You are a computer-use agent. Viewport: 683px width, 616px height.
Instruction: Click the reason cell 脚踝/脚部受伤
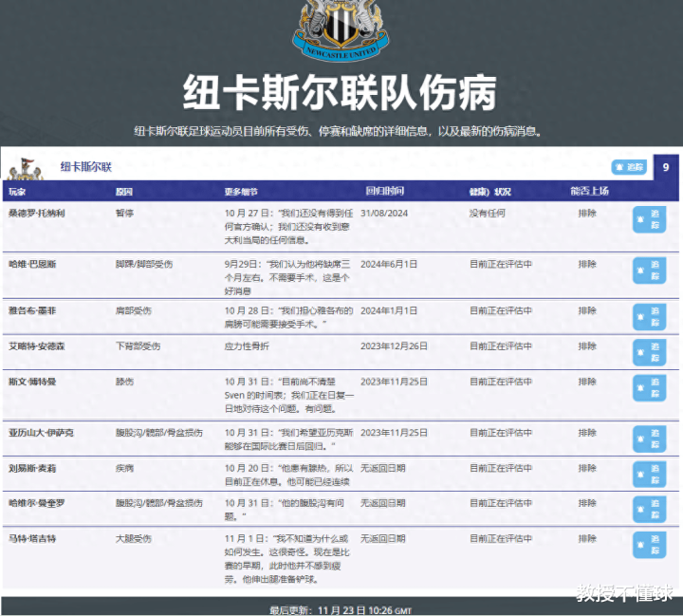tap(144, 264)
